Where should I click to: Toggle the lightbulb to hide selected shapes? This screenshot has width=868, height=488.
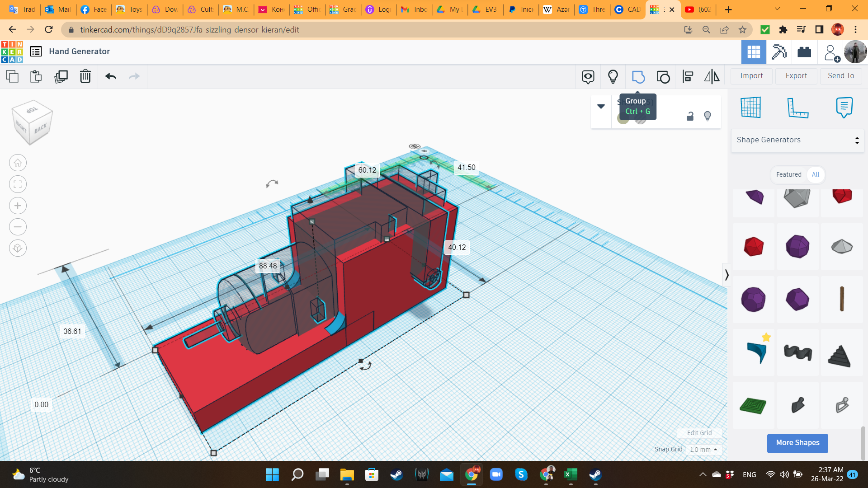(x=707, y=116)
